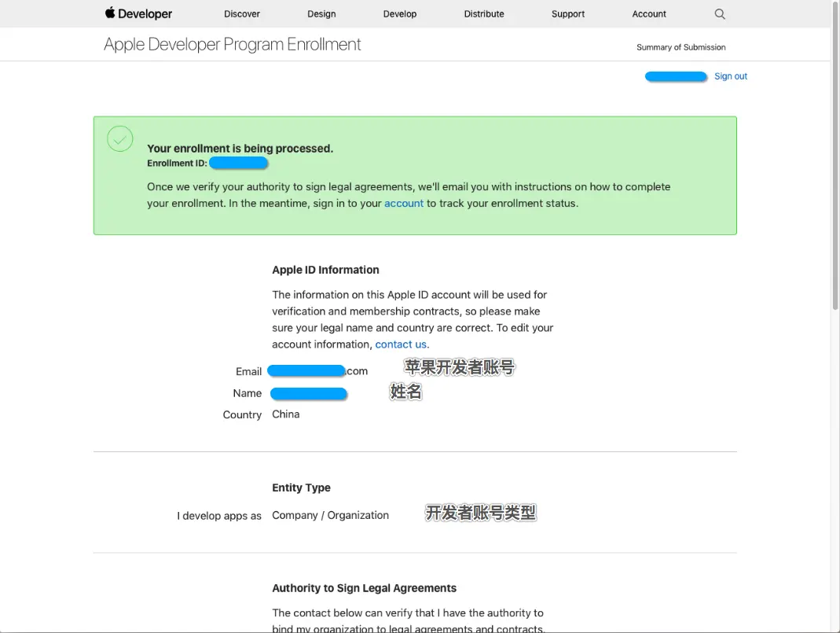Click the page vertical scrollbar
This screenshot has height=633, width=840.
(834, 156)
